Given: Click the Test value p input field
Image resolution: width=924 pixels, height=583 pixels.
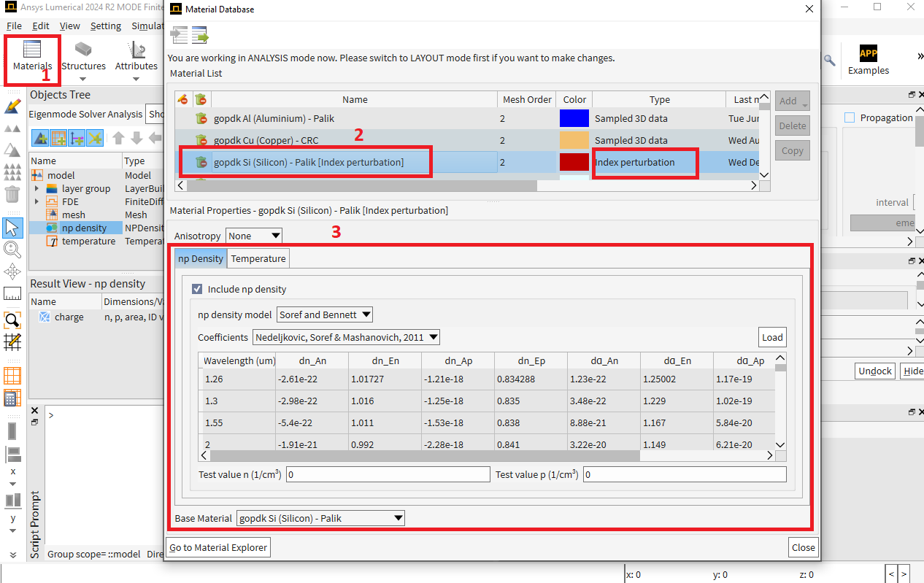Looking at the screenshot, I should (x=685, y=474).
